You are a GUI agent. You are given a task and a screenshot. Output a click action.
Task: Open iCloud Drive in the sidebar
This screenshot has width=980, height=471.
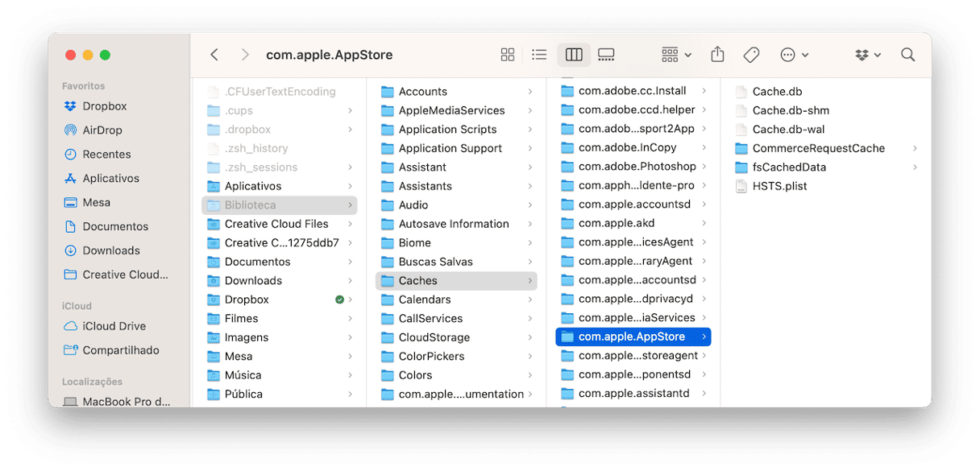114,326
